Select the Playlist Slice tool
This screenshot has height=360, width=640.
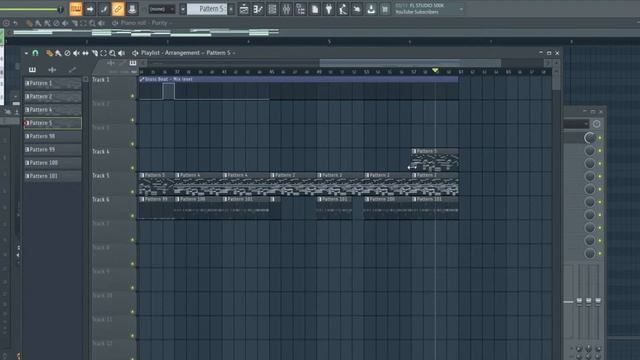[x=95, y=53]
